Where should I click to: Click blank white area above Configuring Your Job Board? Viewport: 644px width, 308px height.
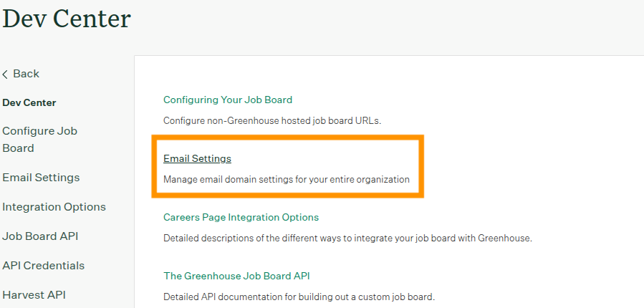358,75
